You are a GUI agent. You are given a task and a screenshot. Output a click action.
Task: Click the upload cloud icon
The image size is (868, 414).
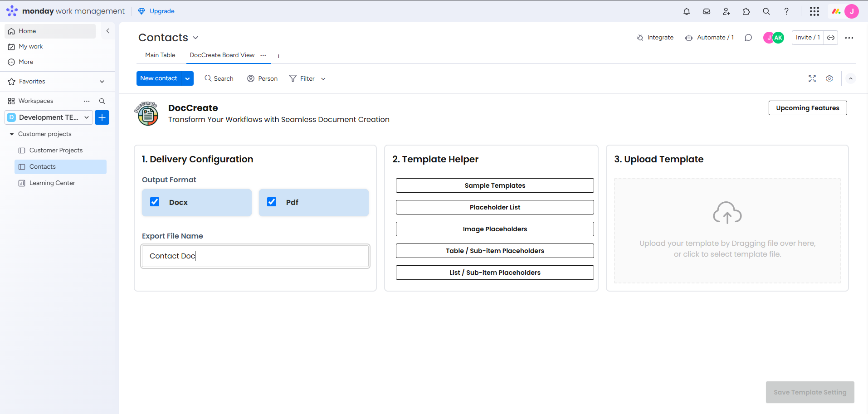(727, 213)
